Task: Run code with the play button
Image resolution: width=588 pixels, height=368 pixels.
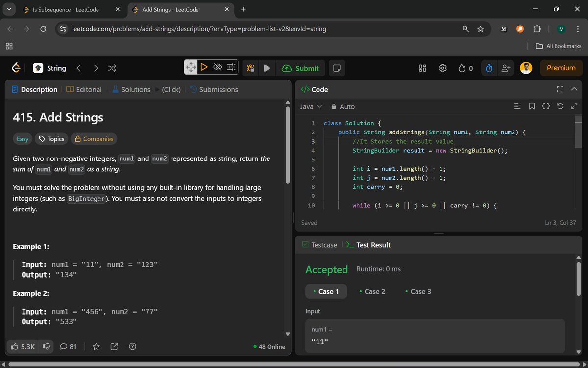Action: pyautogui.click(x=267, y=68)
